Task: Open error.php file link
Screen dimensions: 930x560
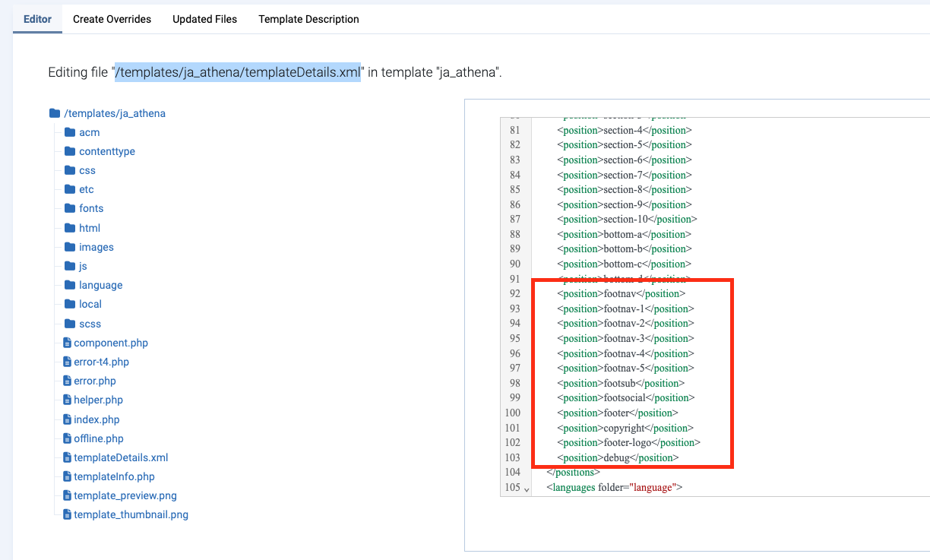Action: tap(95, 381)
